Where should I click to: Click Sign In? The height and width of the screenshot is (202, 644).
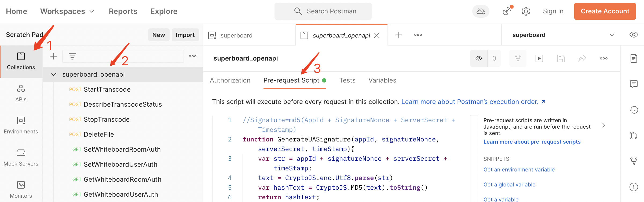[x=553, y=11]
